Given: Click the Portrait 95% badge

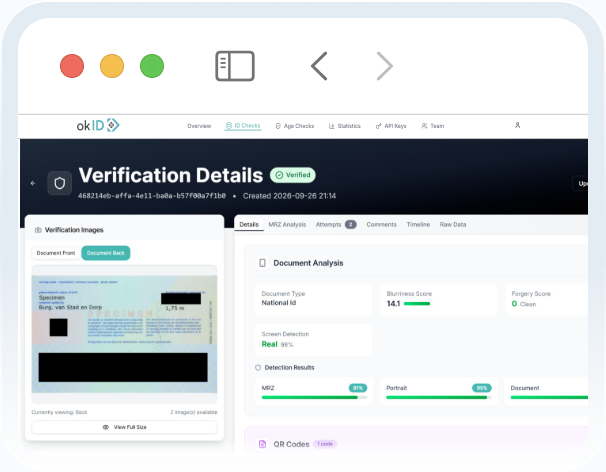Looking at the screenshot, I should click(482, 388).
